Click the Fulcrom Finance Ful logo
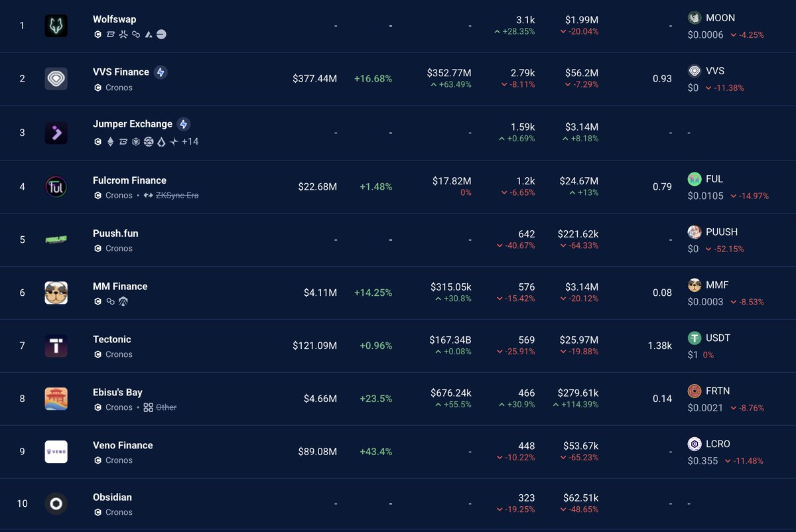796x532 pixels. [56, 187]
